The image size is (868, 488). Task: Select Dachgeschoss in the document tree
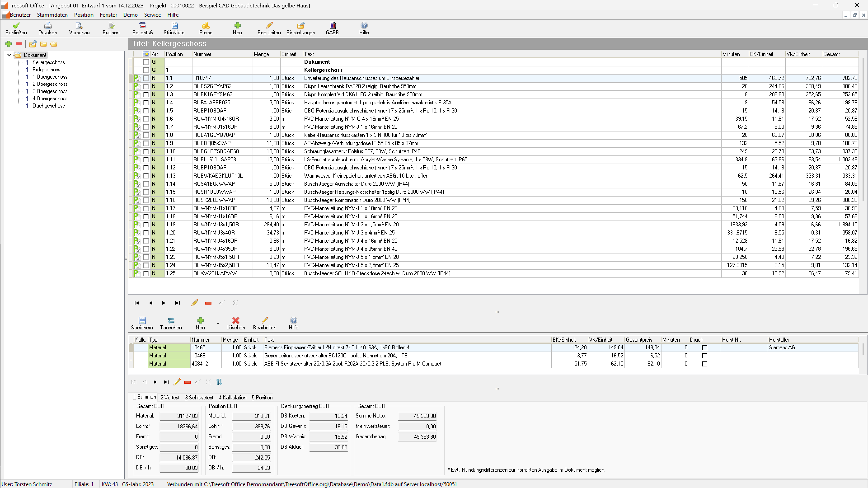tap(49, 106)
